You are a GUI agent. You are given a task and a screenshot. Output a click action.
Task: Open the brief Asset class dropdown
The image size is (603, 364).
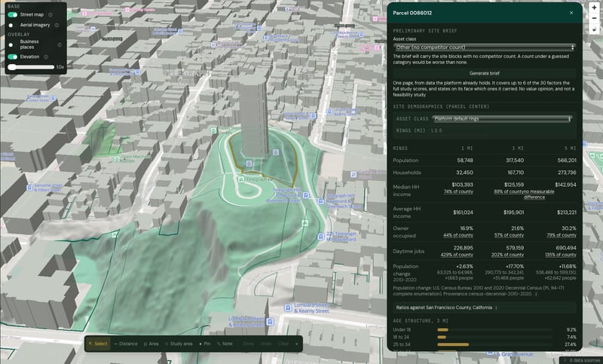pos(484,47)
